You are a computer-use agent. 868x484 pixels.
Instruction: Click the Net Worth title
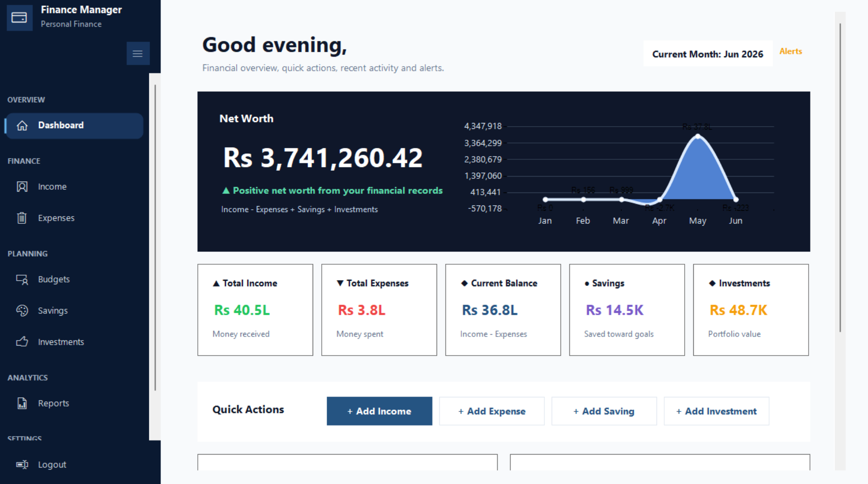pyautogui.click(x=246, y=119)
